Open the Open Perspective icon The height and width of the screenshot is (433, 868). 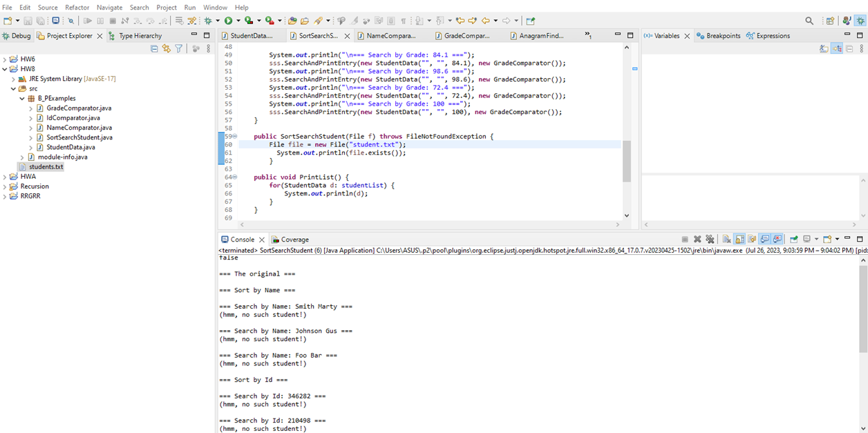pos(830,21)
